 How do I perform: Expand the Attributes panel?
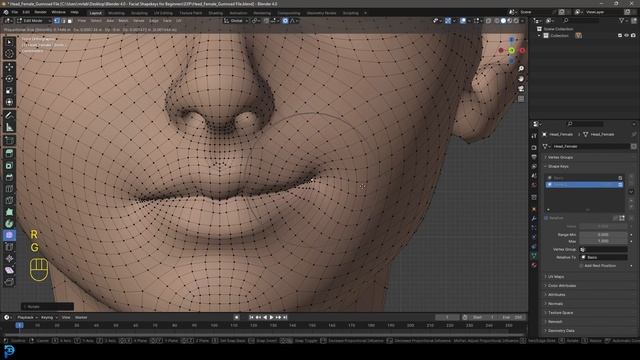coord(557,295)
